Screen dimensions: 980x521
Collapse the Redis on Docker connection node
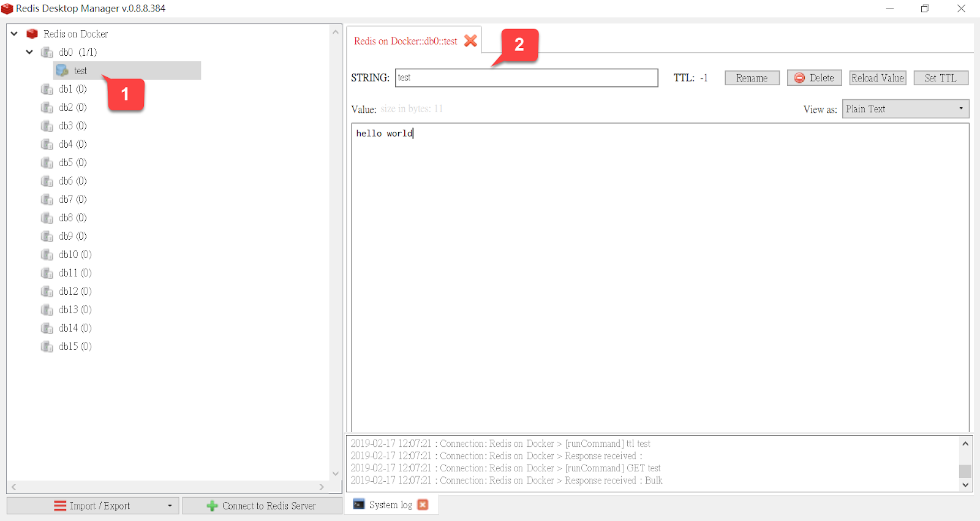(x=14, y=34)
